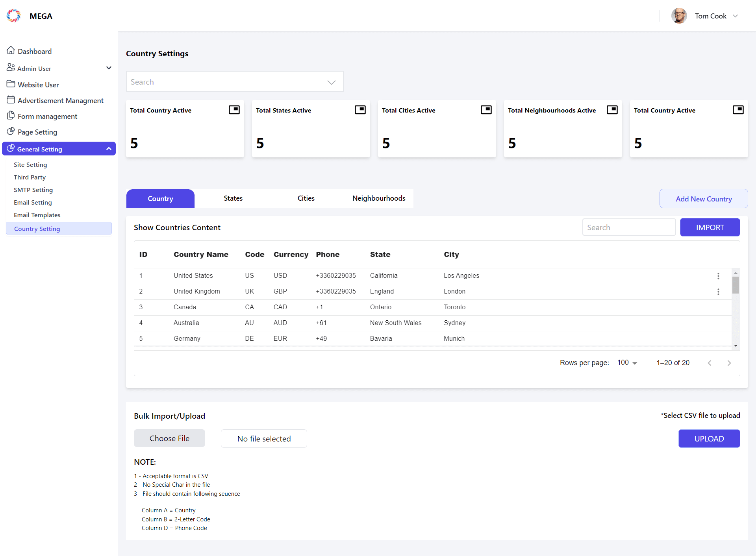756x556 pixels.
Task: Open Email Setting in sidebar
Action: [33, 202]
